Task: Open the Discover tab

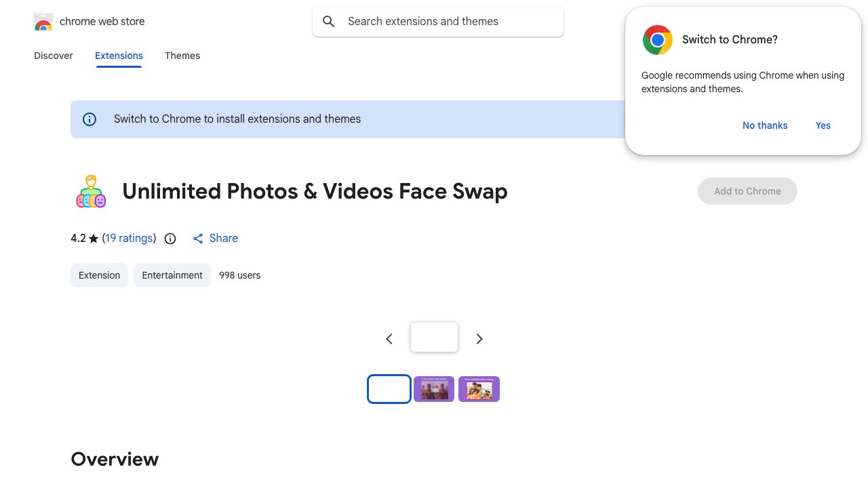Action: [54, 56]
